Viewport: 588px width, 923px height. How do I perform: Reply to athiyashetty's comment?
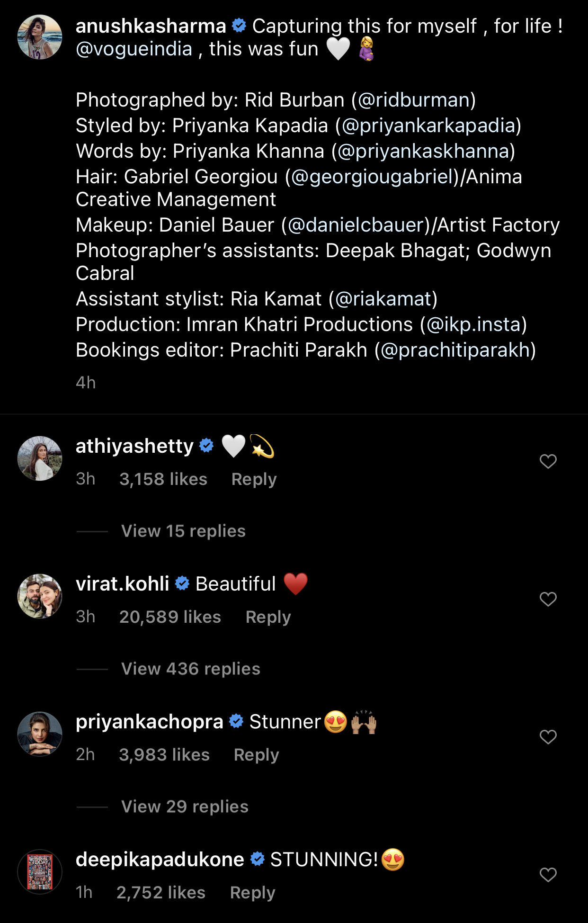(x=254, y=479)
